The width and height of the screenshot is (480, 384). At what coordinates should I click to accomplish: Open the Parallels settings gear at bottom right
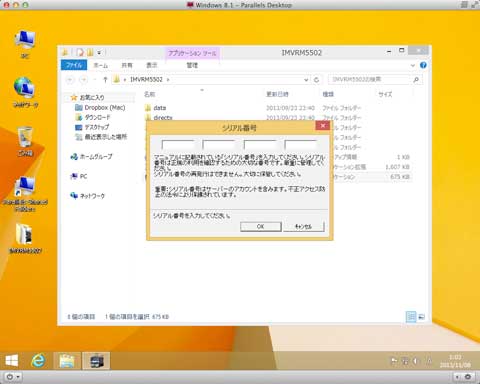pyautogui.click(x=467, y=377)
